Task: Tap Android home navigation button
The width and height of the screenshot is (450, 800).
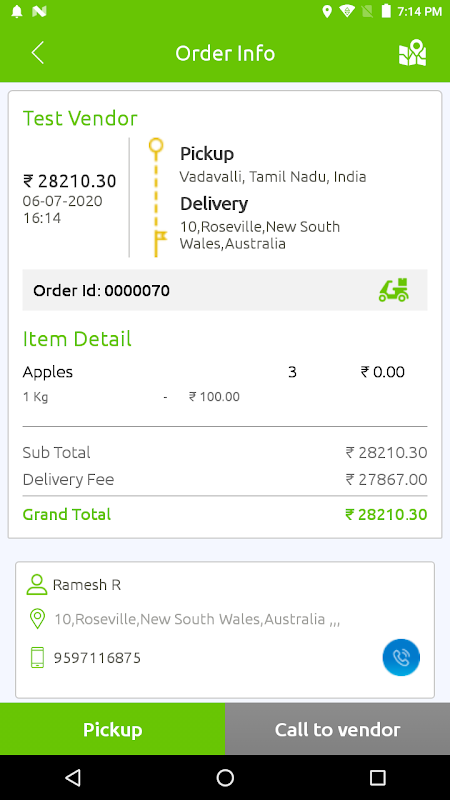Action: point(225,778)
